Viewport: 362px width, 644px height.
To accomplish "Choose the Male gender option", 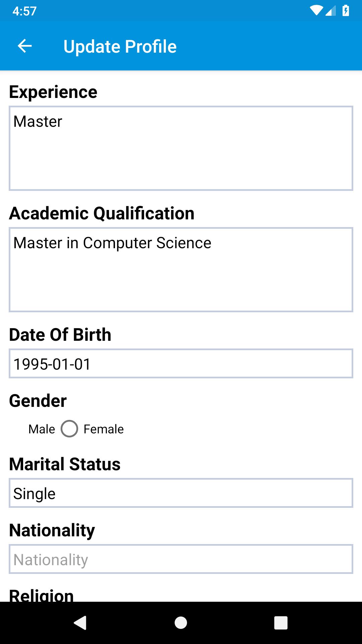I will (42, 429).
